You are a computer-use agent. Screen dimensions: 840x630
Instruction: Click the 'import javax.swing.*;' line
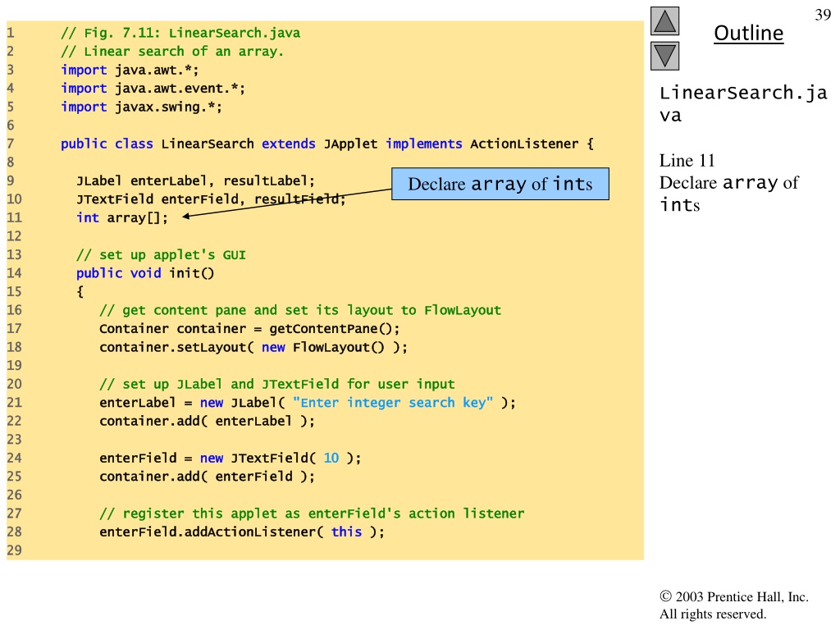141,107
